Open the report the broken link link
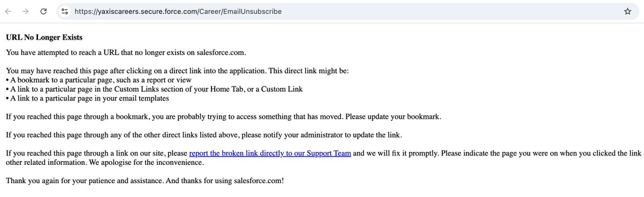The image size is (644, 197). tap(270, 154)
